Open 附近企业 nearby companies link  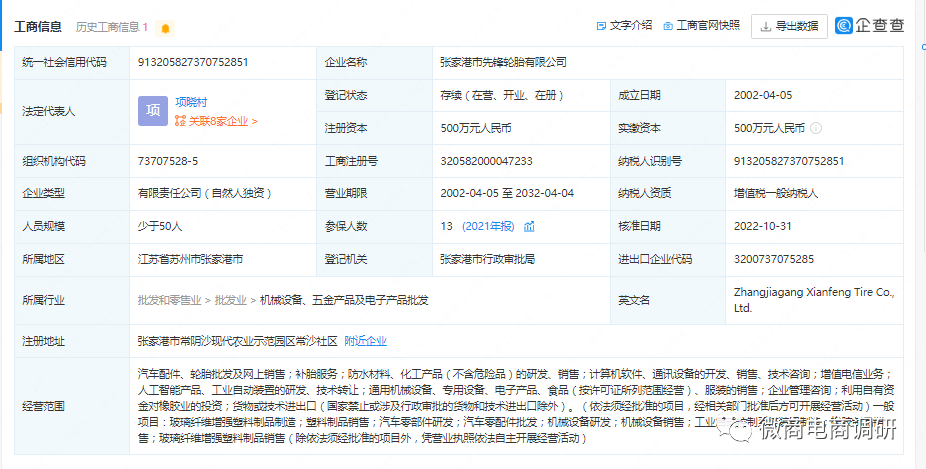pos(366,341)
